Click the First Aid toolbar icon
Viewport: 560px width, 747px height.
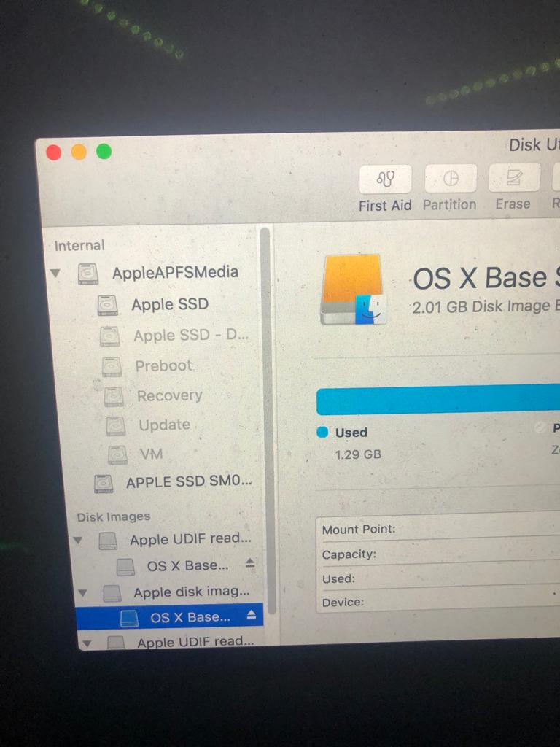click(385, 179)
